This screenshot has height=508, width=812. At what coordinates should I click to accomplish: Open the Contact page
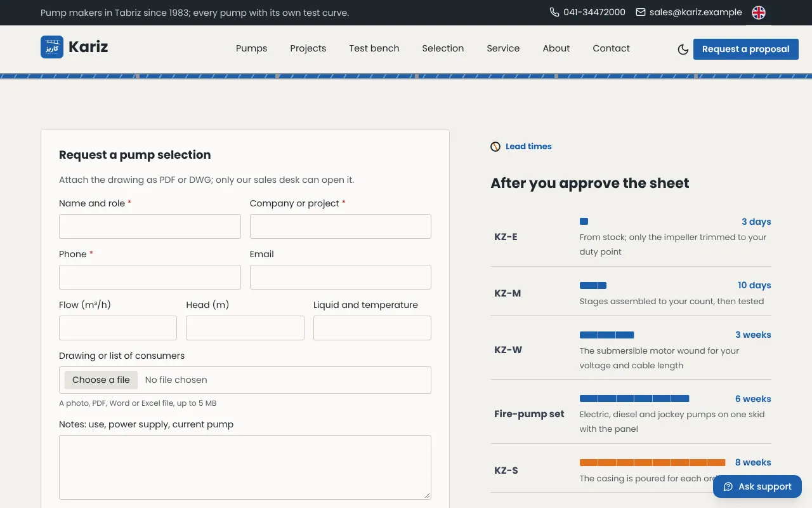(612, 48)
